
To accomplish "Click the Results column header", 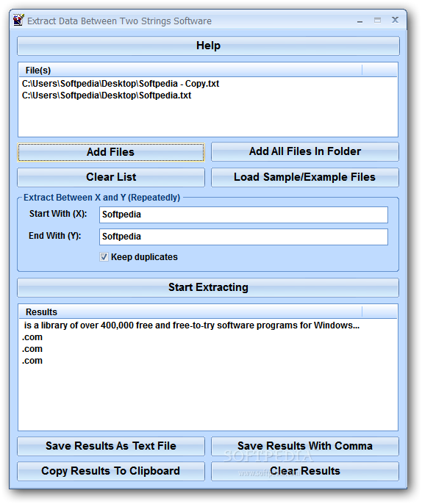I will point(190,312).
